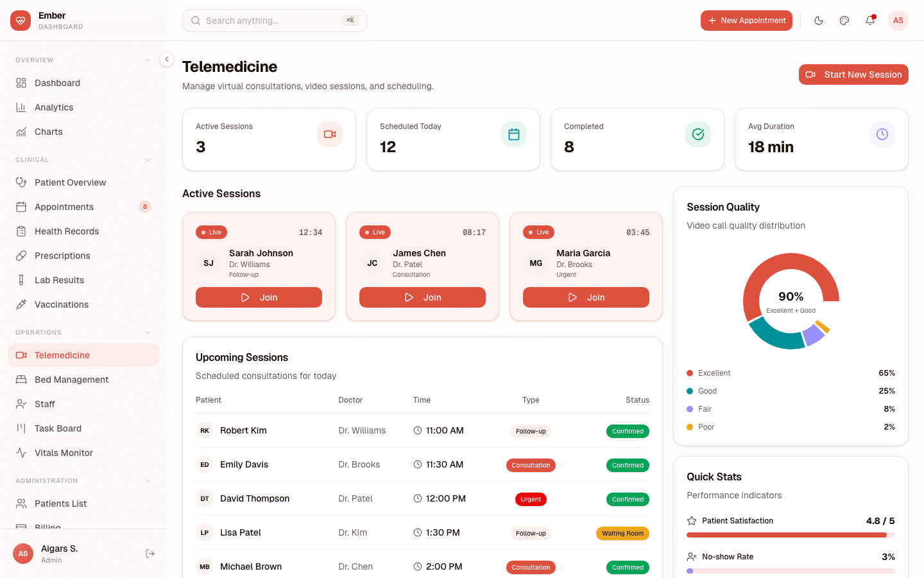924x578 pixels.
Task: Open the Dashboard from the sidebar
Action: [x=57, y=83]
